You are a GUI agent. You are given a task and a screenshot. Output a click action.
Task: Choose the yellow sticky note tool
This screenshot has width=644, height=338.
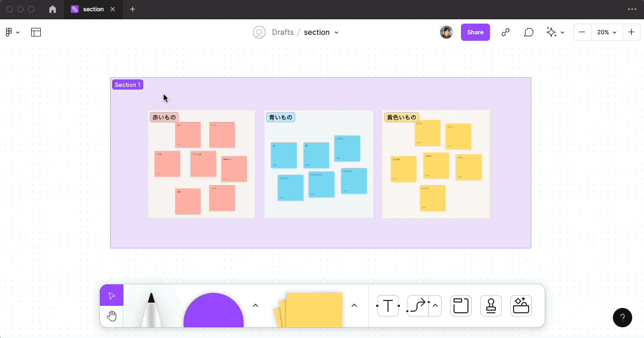[313, 310]
